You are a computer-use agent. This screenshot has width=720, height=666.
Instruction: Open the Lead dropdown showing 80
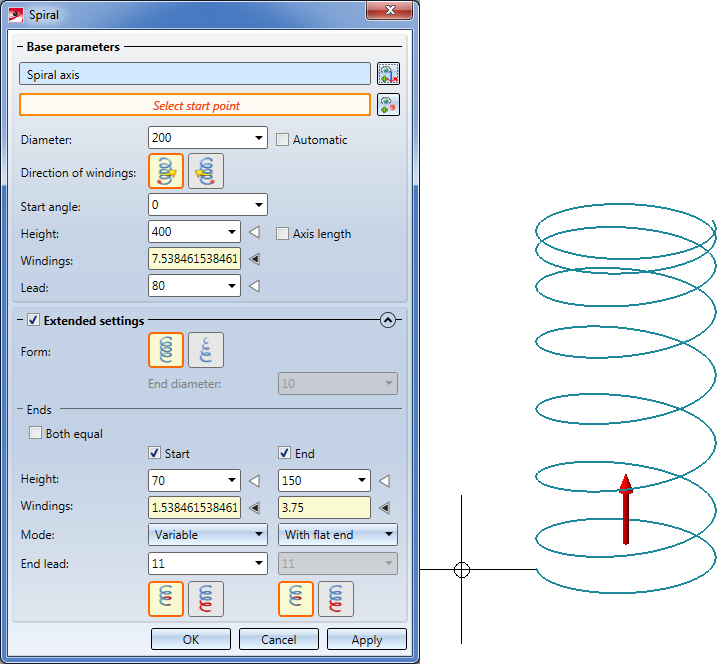(232, 286)
